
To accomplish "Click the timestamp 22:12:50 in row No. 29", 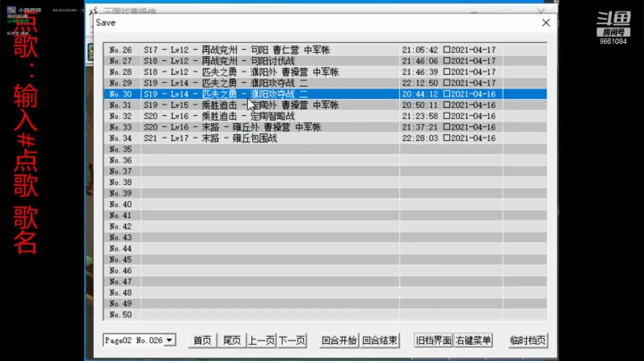I will pyautogui.click(x=419, y=83).
